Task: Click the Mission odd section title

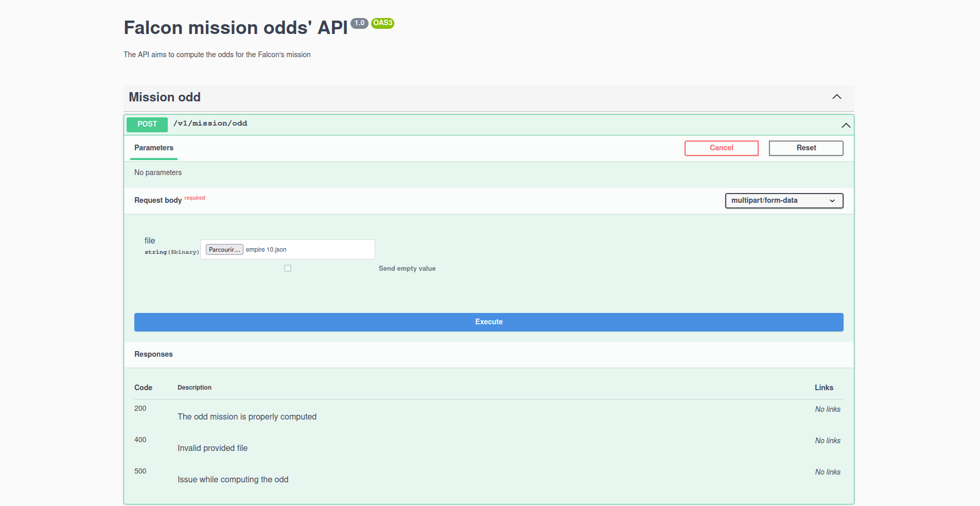Action: [165, 97]
